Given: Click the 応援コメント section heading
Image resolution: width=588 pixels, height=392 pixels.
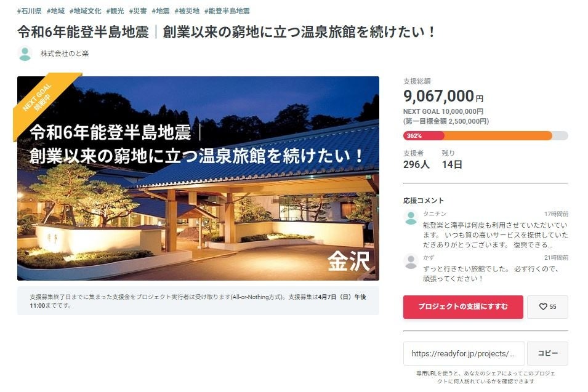Looking at the screenshot, I should [424, 201].
